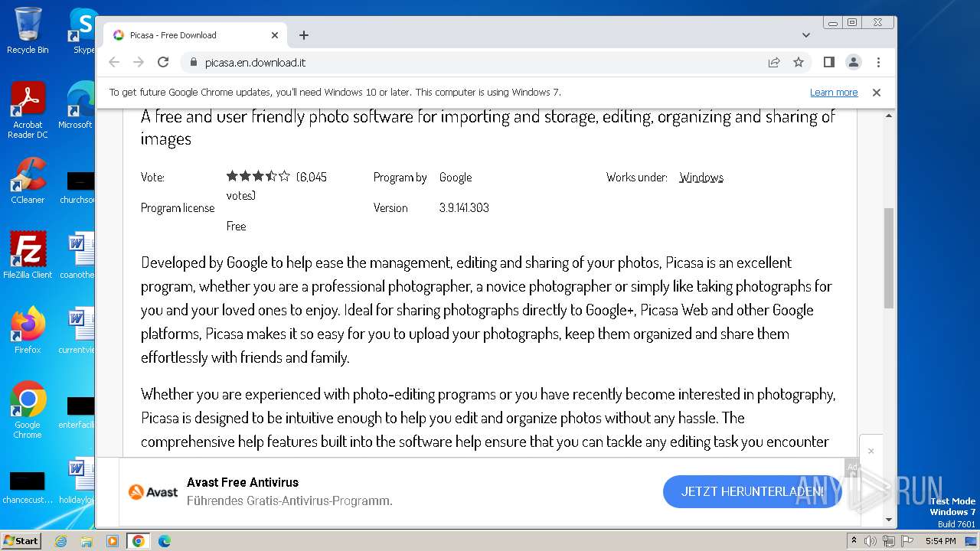Open Firefox desktop icon
Viewport: 980px width, 551px height.
28,330
